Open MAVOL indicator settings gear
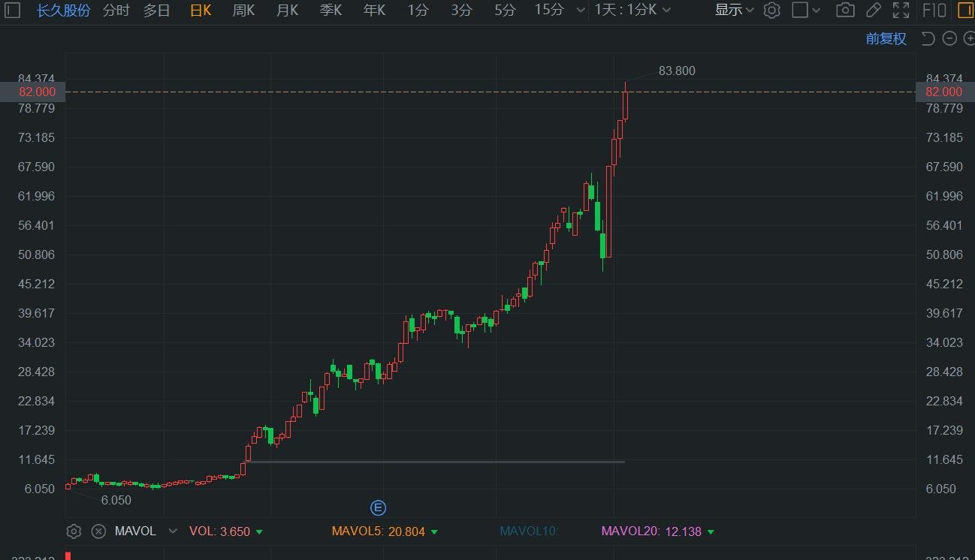 tap(74, 531)
